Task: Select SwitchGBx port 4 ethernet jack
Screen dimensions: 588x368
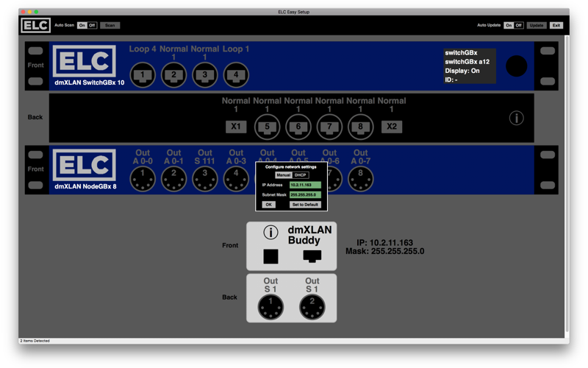Action: click(x=236, y=75)
